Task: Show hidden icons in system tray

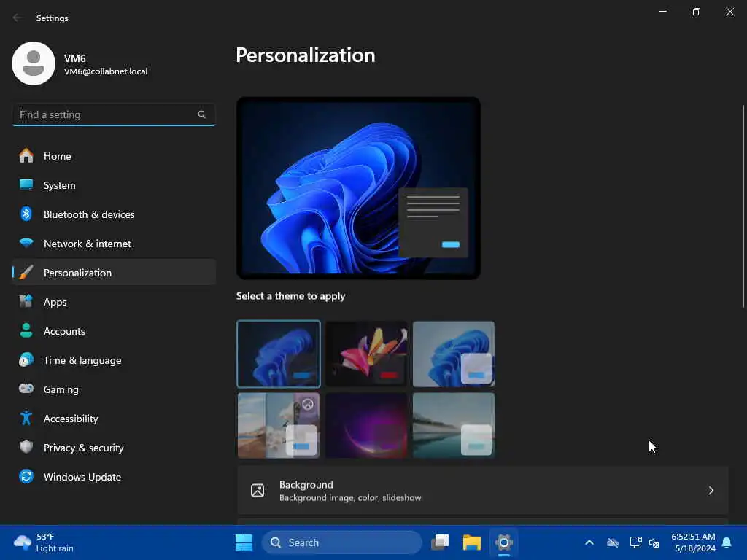Action: click(x=589, y=542)
